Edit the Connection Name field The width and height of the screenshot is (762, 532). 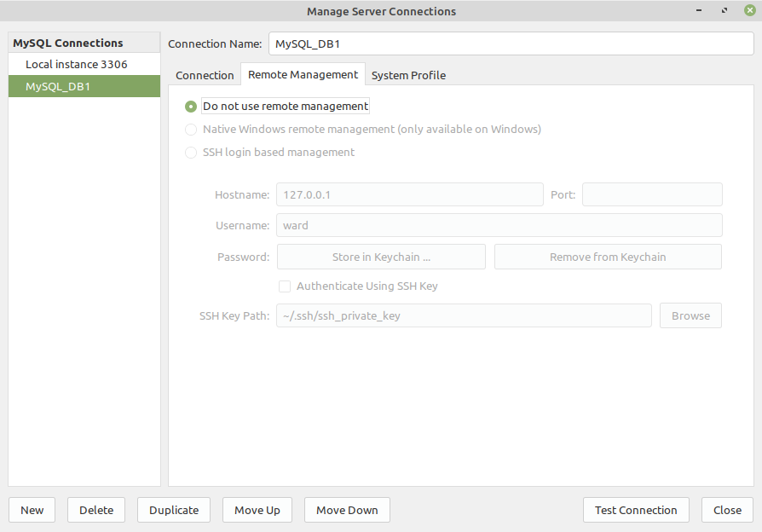509,43
